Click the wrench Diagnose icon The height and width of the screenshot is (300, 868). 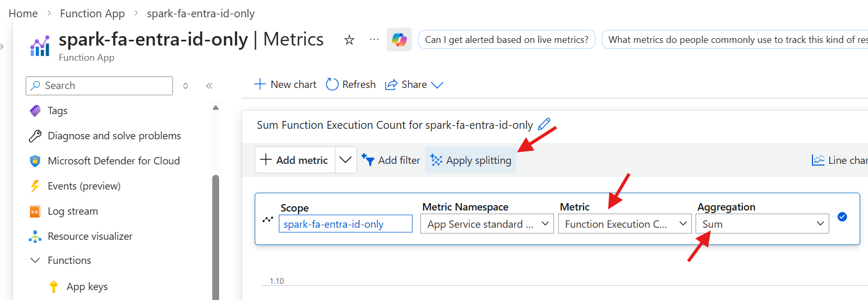coord(35,136)
